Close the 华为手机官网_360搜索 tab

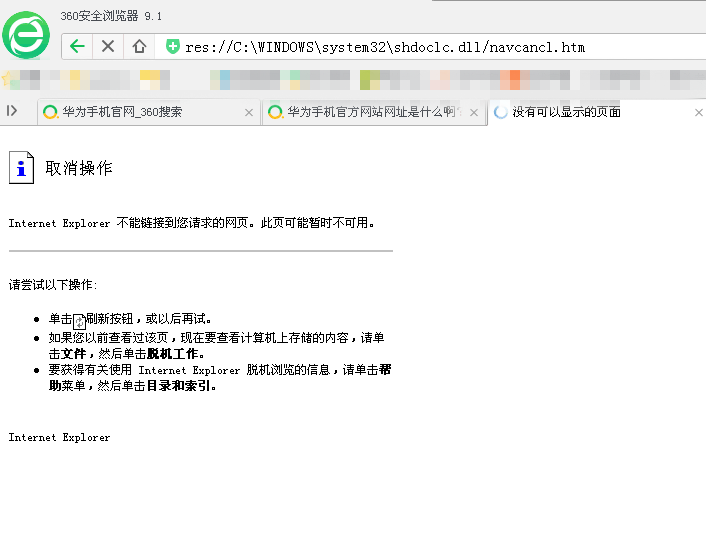click(x=249, y=113)
